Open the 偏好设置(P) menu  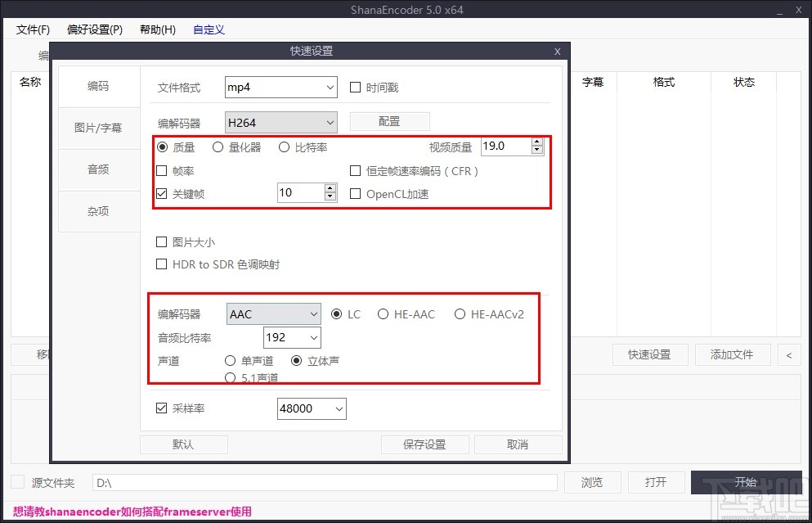point(95,29)
